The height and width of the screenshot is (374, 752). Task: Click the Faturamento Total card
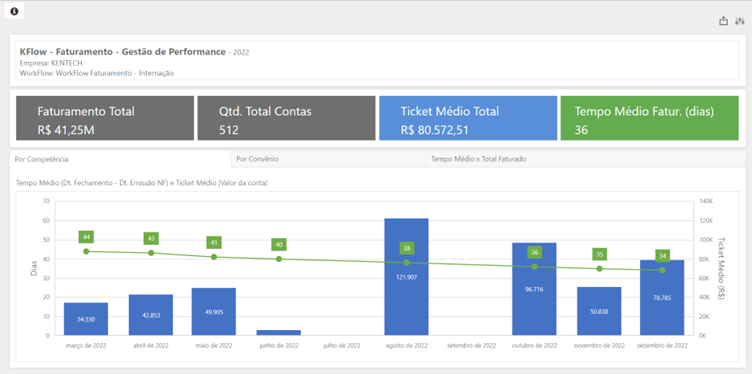point(105,118)
